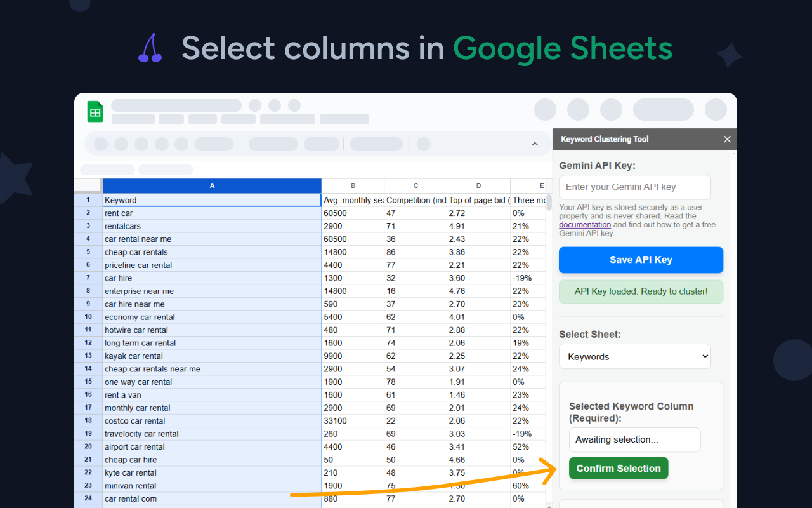This screenshot has width=812, height=508.
Task: Select column A header
Action: point(212,185)
